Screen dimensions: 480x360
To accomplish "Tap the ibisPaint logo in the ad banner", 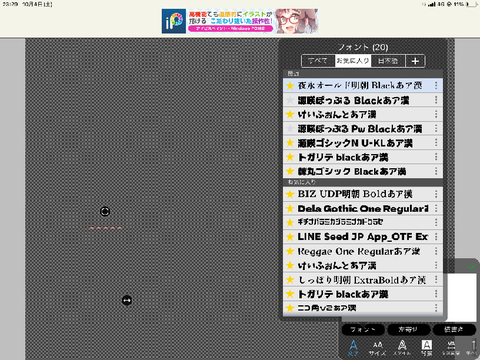I will pyautogui.click(x=174, y=21).
